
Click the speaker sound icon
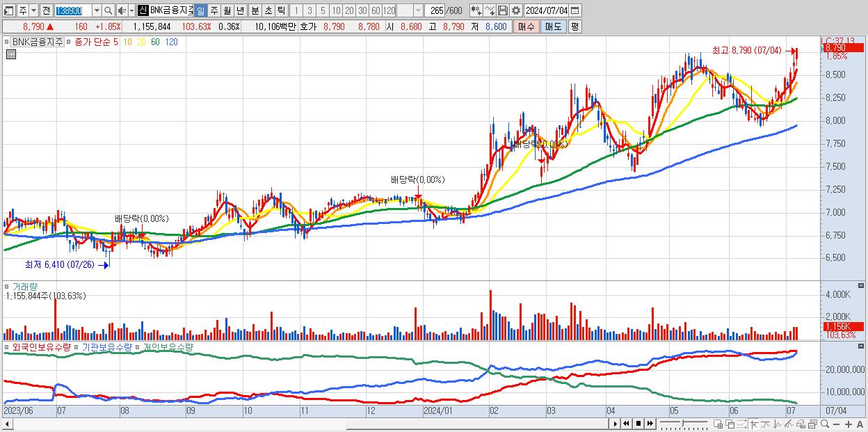(x=122, y=10)
